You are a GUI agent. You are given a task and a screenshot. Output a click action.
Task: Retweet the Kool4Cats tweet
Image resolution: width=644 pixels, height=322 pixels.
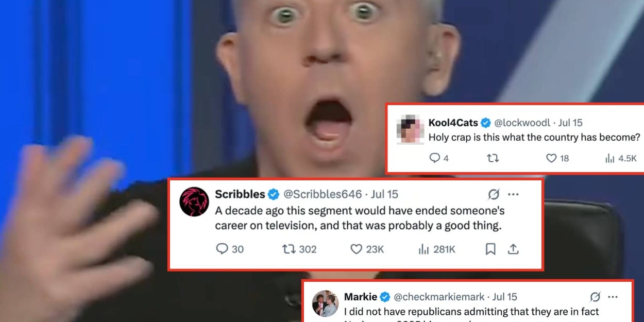(493, 158)
